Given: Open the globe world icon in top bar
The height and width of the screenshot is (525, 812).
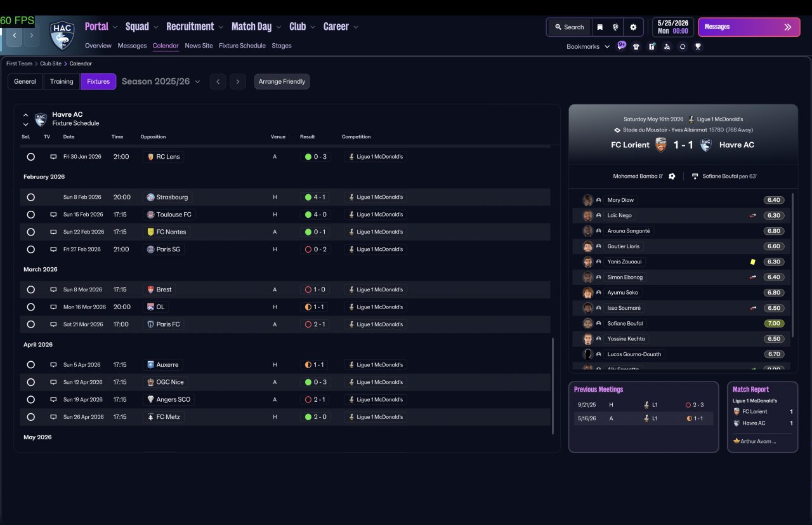Looking at the screenshot, I should (615, 27).
